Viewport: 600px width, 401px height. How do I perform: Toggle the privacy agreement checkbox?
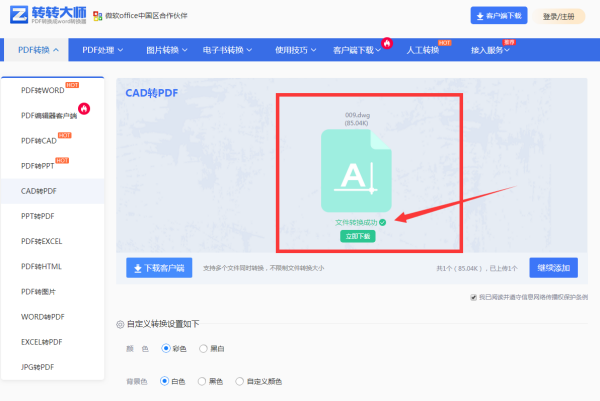[473, 297]
